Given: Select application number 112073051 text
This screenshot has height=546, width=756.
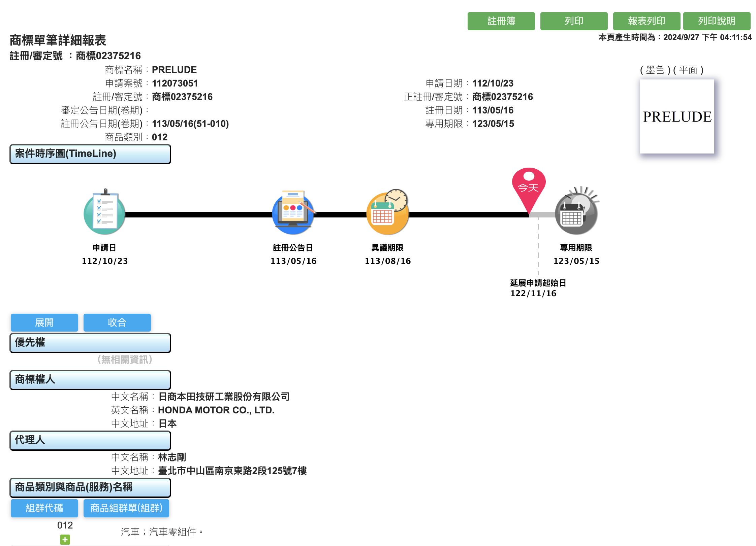Looking at the screenshot, I should 175,83.
